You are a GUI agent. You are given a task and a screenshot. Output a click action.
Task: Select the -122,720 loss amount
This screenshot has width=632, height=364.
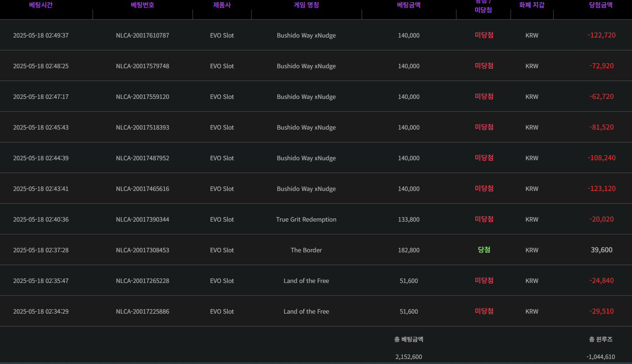click(601, 35)
